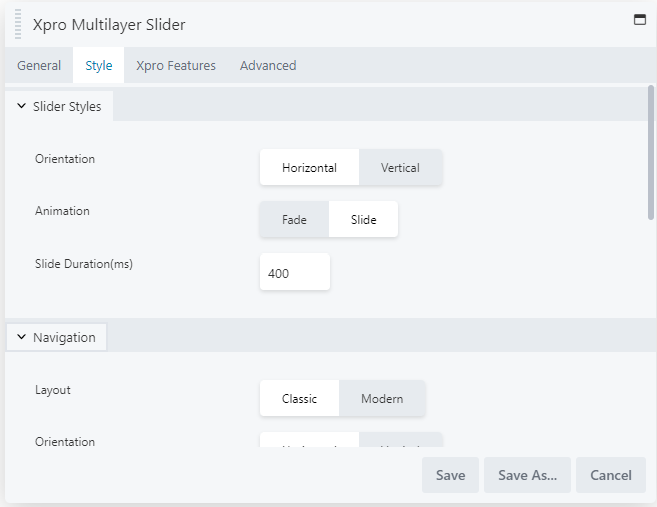Switch to the General tab
Viewport: 657px width, 507px height.
[39, 66]
